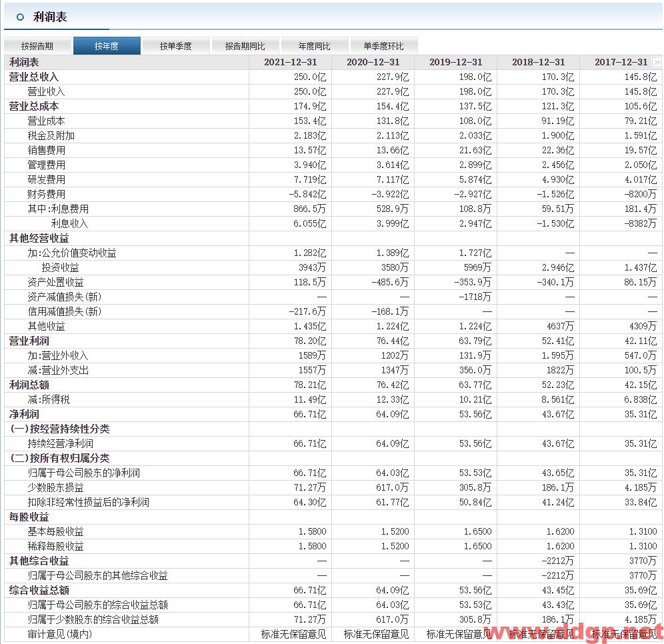Select the 税金及附加 row label
Screen dimensions: 664x644
tap(51, 135)
